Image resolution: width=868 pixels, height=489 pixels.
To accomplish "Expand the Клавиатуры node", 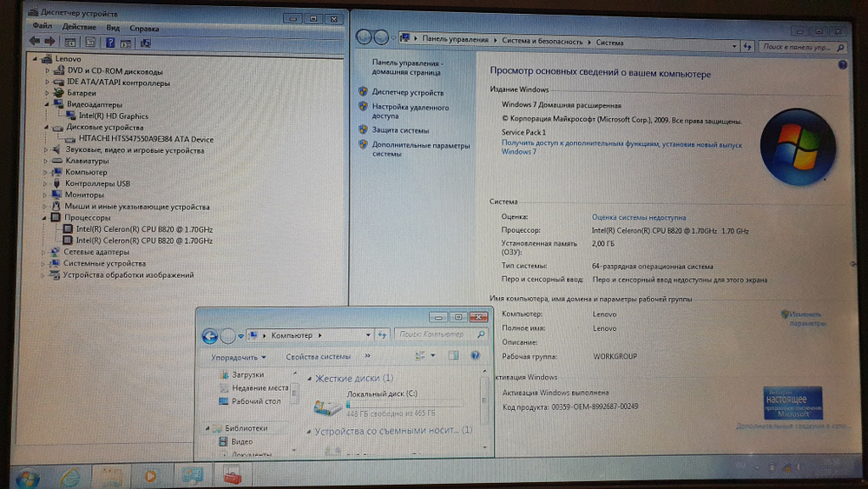I will coord(46,162).
